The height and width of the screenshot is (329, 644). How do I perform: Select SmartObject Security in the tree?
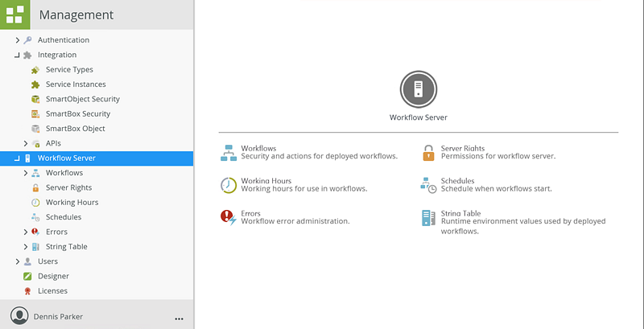(x=82, y=99)
